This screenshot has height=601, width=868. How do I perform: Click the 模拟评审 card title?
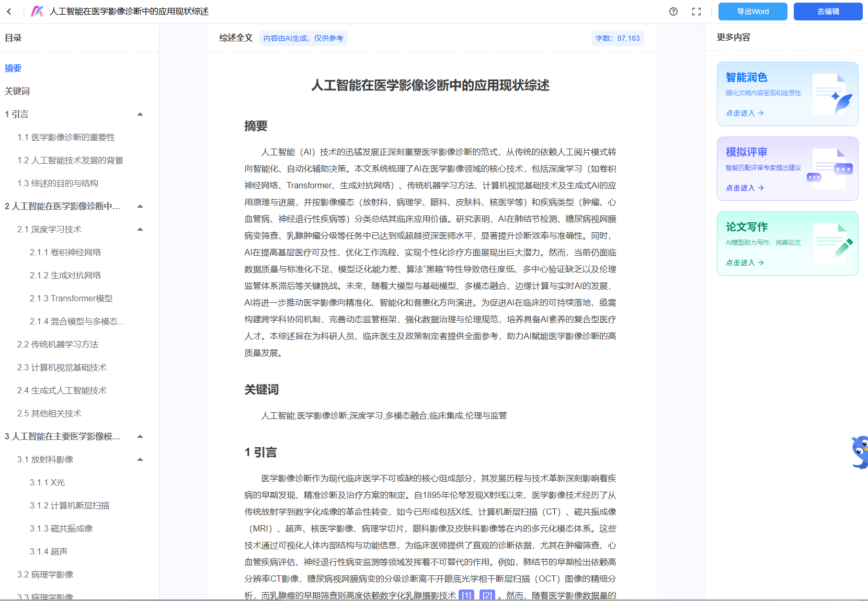tap(746, 152)
